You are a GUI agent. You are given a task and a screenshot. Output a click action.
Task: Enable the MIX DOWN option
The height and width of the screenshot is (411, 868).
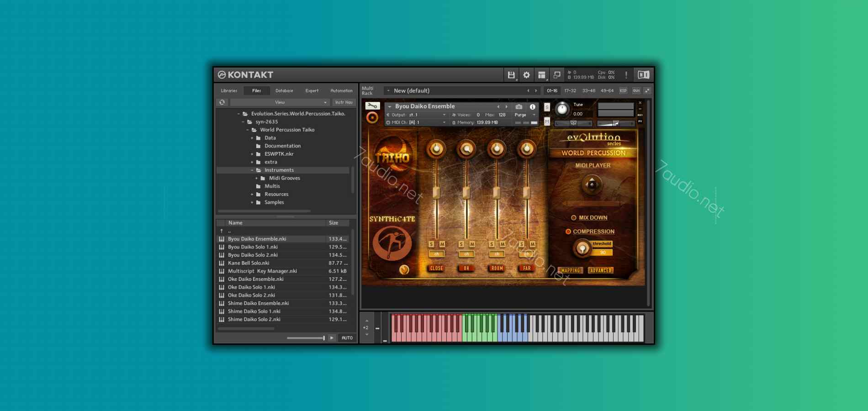point(574,218)
